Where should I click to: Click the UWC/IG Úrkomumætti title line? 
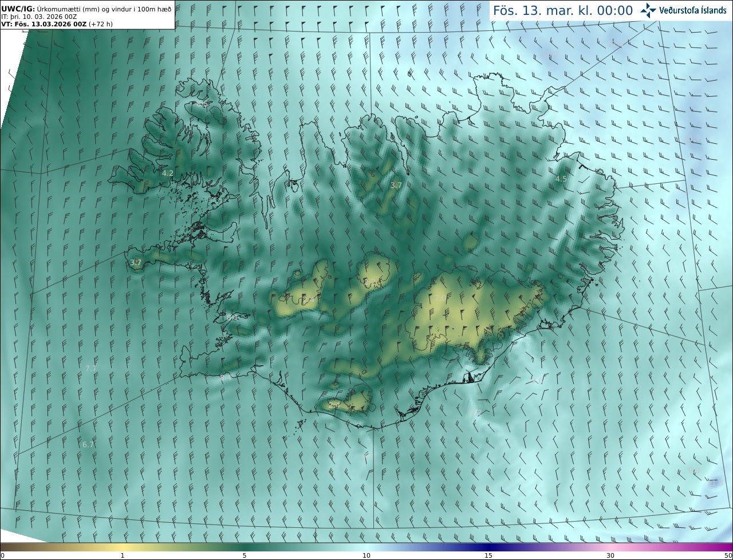[87, 8]
